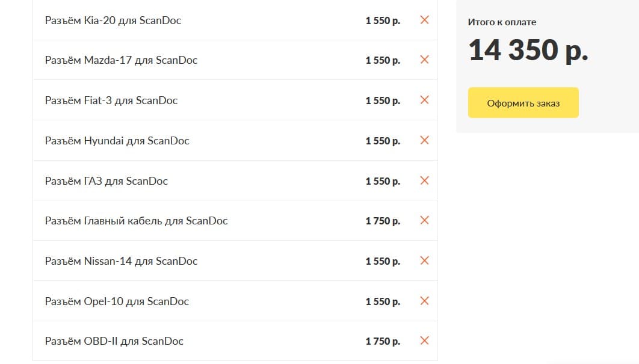This screenshot has width=639, height=364.
Task: Delete Главный кабель item from cart
Action: 424,220
